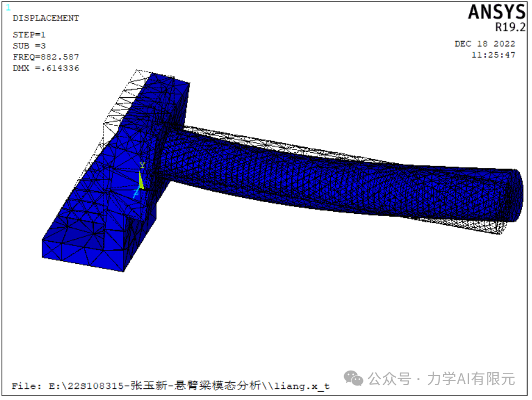
Task: Click the DISPLACEMENT plot title text
Action: click(46, 18)
